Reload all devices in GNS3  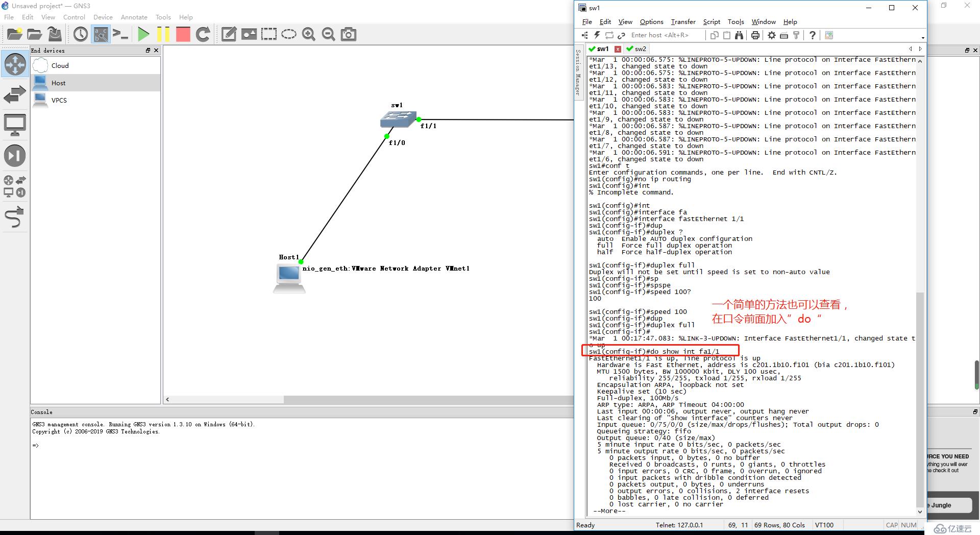(203, 34)
